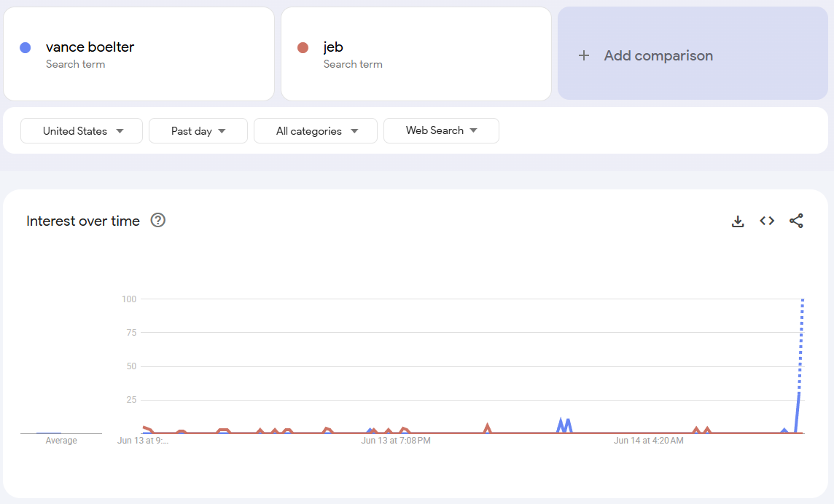Click the plus icon in Add comparison

point(584,55)
